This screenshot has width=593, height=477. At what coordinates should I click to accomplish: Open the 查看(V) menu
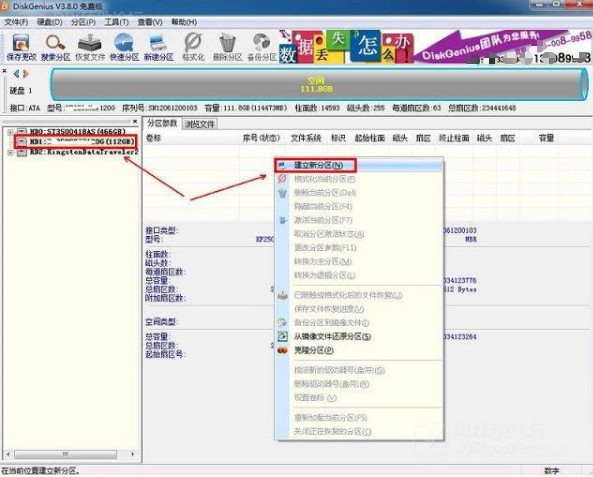tap(150, 22)
